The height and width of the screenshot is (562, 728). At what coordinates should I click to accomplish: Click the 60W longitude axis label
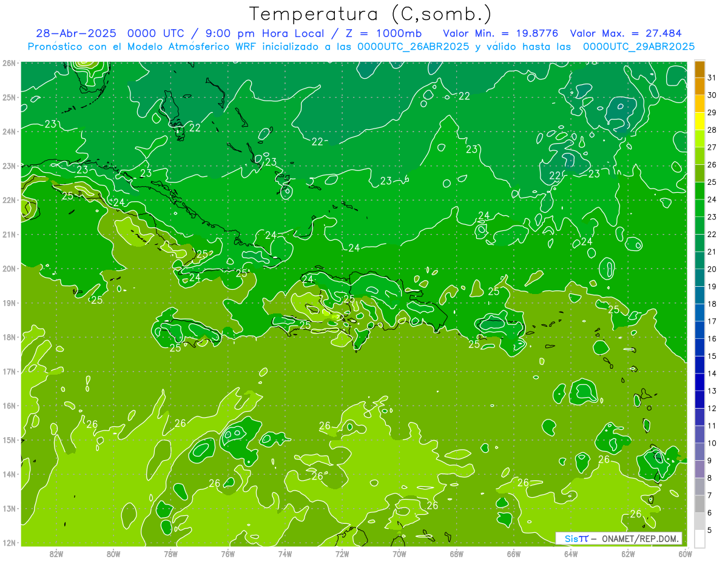686,554
